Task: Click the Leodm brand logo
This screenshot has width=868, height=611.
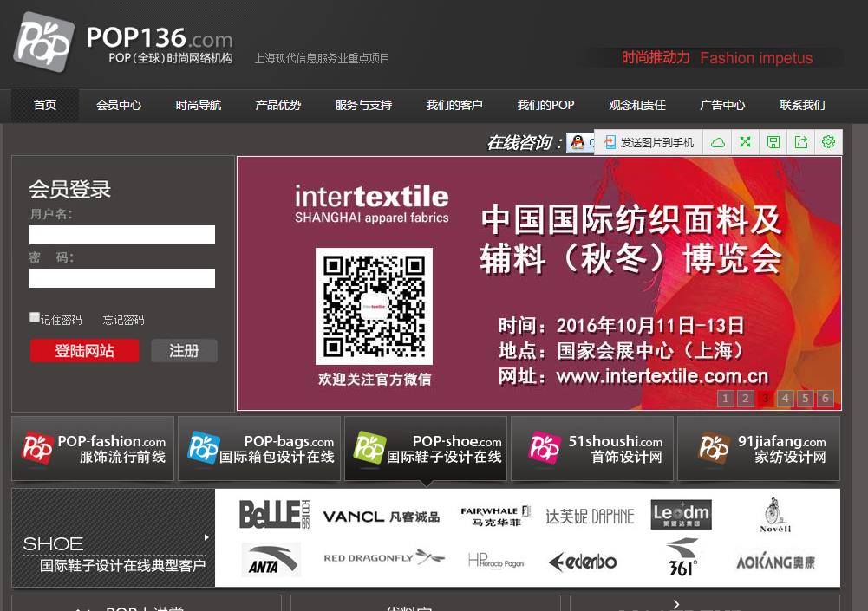Action: click(681, 515)
